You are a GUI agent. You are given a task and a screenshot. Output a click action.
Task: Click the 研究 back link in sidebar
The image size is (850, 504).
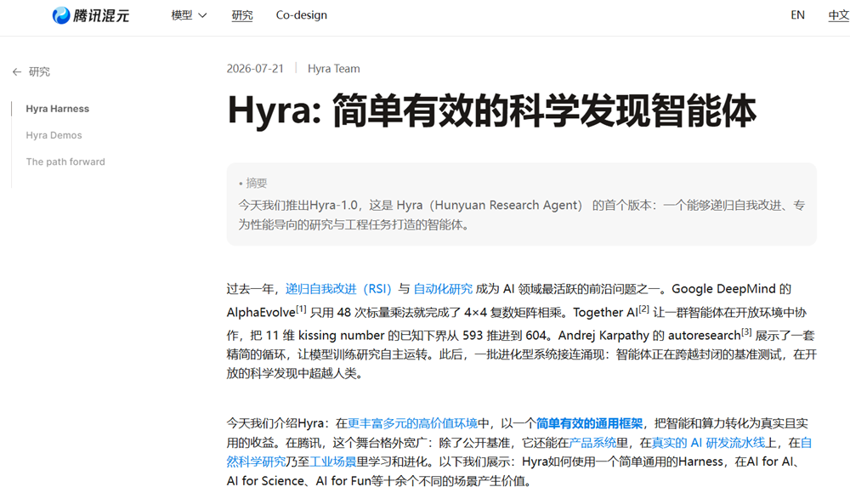(39, 71)
